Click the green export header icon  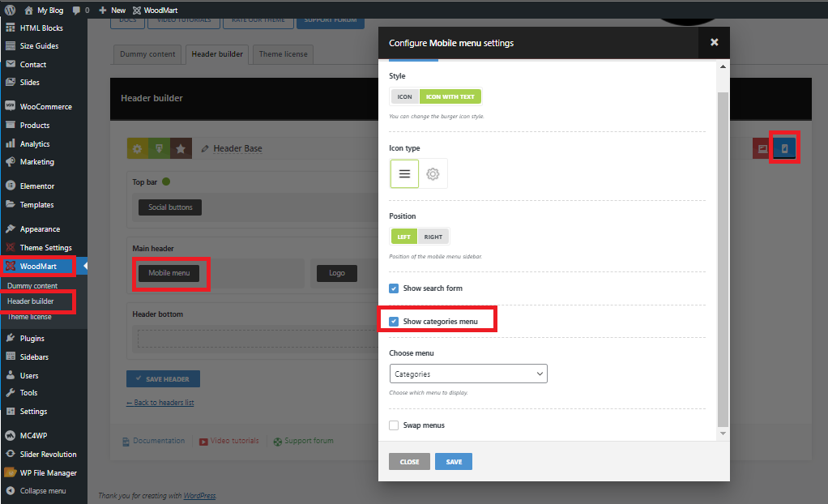tap(159, 148)
